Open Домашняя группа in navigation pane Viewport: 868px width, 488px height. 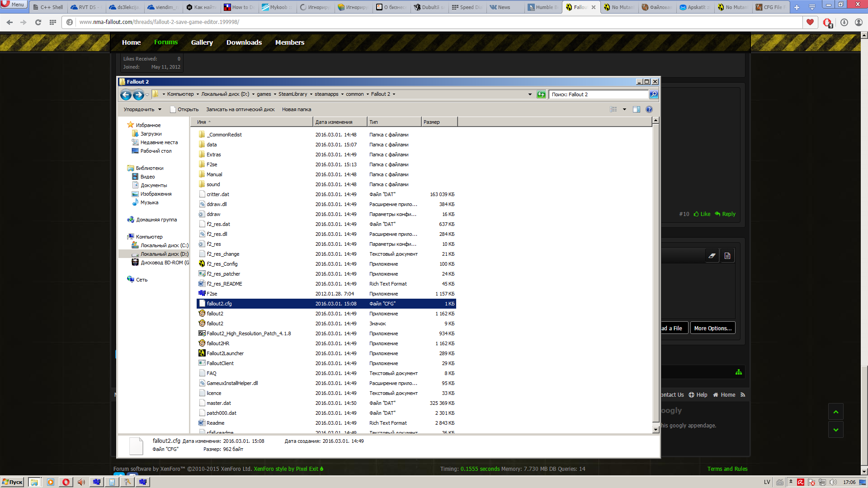pos(156,220)
